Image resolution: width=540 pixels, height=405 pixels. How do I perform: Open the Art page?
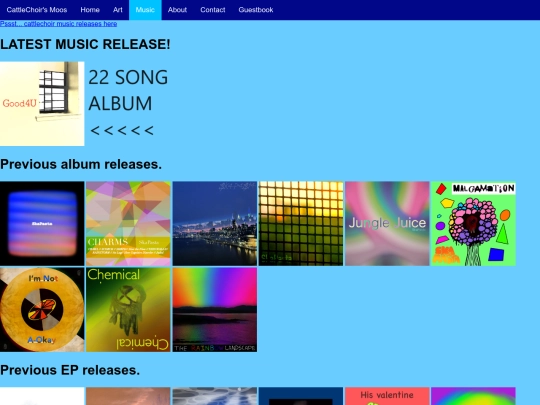pos(117,10)
